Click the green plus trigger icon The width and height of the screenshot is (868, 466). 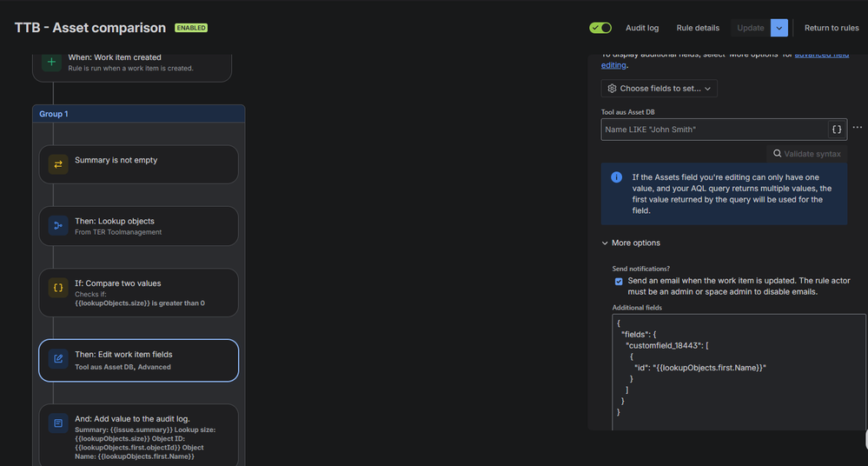tap(51, 62)
